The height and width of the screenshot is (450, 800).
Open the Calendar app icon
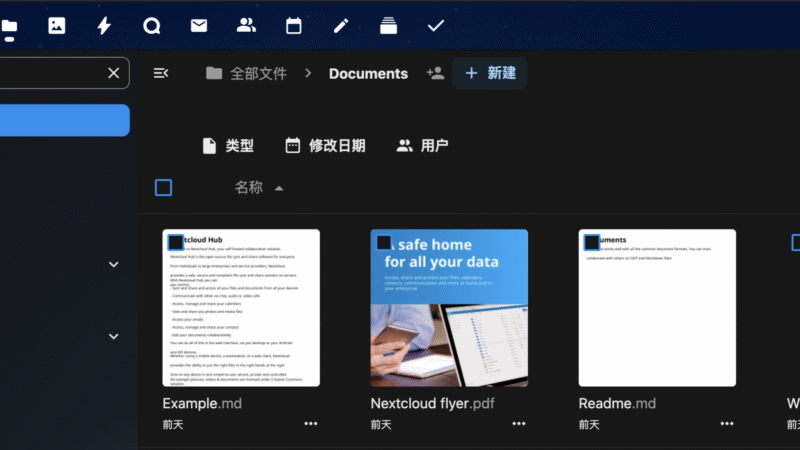pyautogui.click(x=294, y=26)
